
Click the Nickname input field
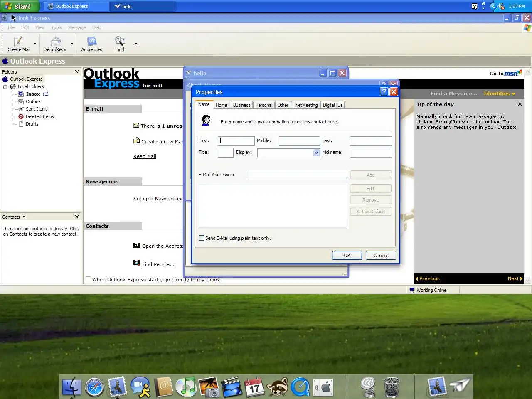click(371, 153)
